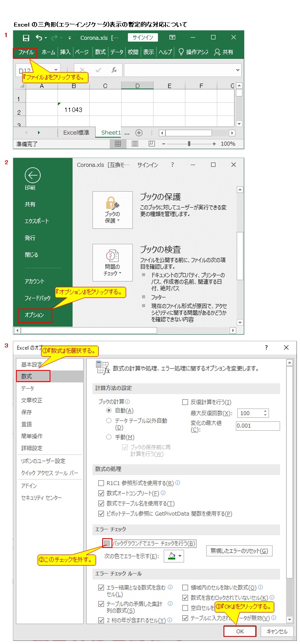Viewport: 300px width, 644px height.
Task: Open the ホーム ribbon tab
Action: [x=48, y=52]
